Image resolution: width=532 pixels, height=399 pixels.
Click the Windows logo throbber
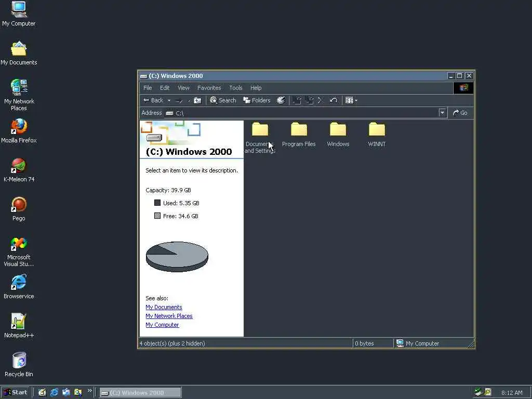(x=463, y=88)
